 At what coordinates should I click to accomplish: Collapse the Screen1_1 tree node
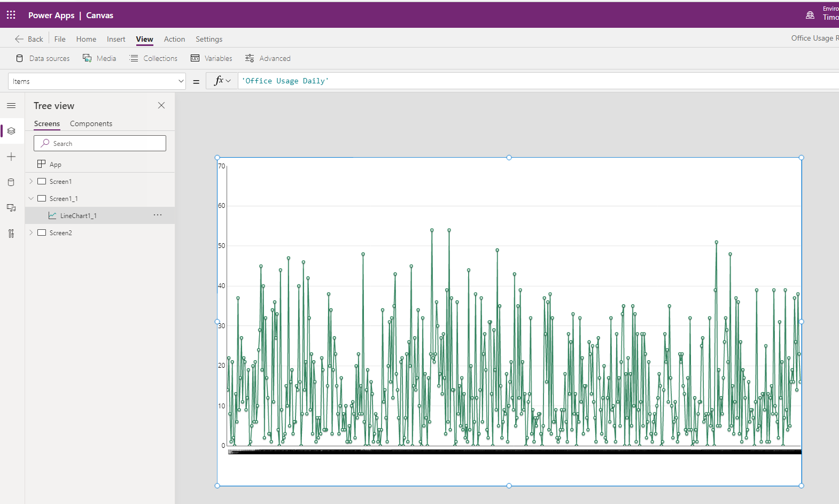click(31, 198)
